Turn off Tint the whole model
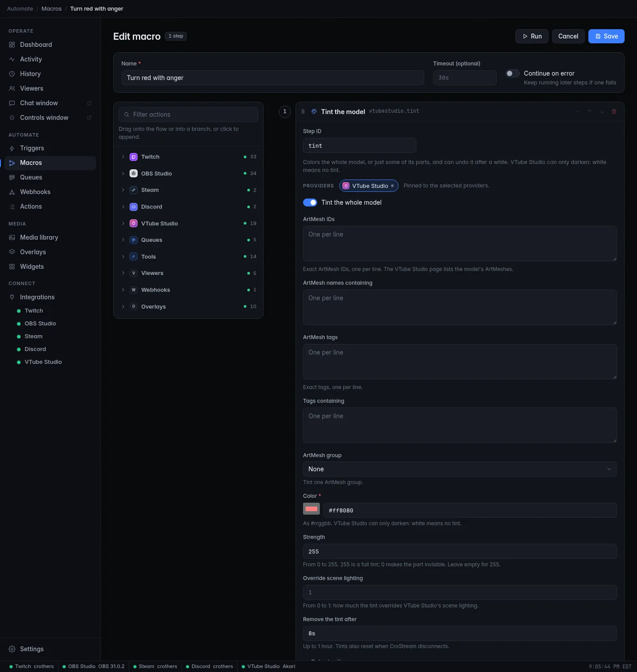 point(310,202)
